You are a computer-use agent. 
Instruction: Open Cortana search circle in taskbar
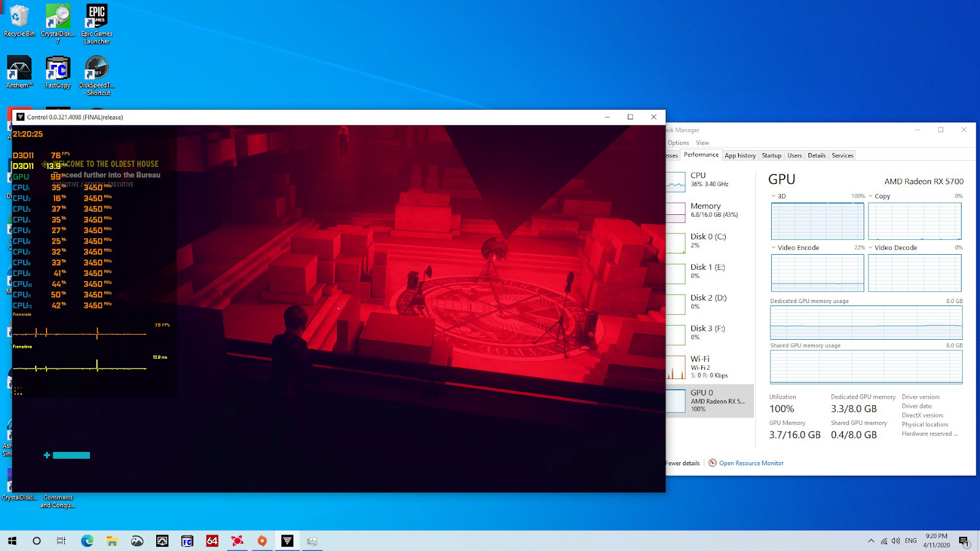click(x=37, y=541)
